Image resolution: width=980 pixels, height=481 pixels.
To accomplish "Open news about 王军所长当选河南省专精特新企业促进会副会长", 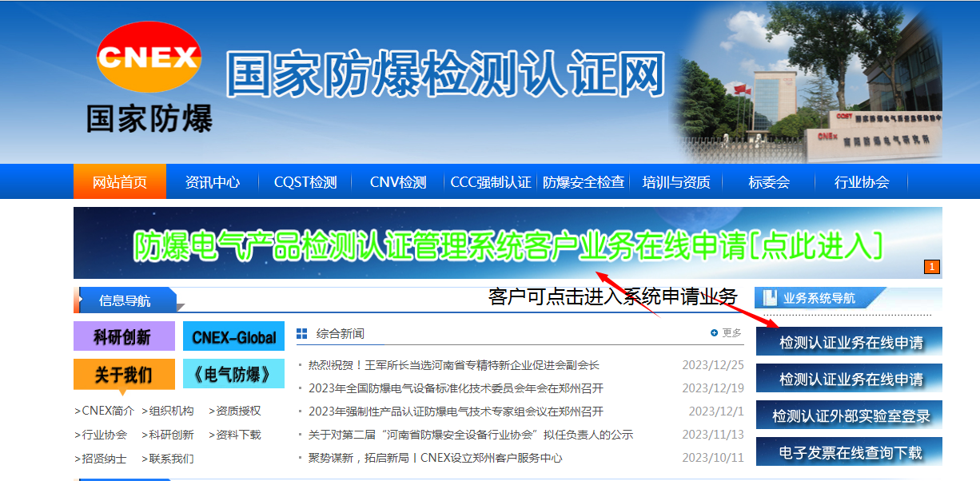I will point(453,365).
